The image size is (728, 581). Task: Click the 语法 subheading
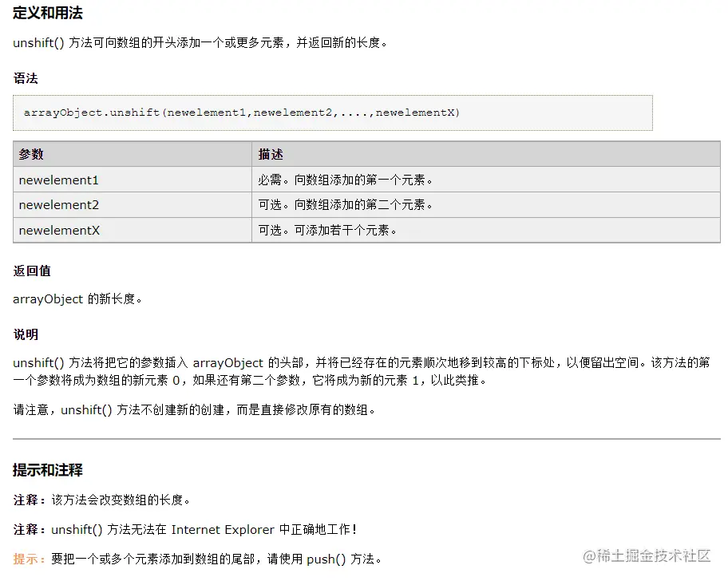tap(26, 78)
